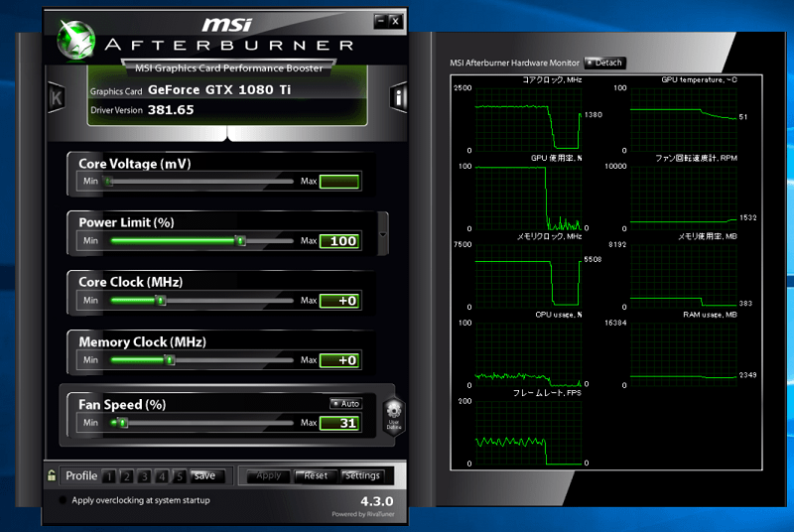Viewport: 794px width, 532px height.
Task: Click the Apply button
Action: pyautogui.click(x=268, y=475)
